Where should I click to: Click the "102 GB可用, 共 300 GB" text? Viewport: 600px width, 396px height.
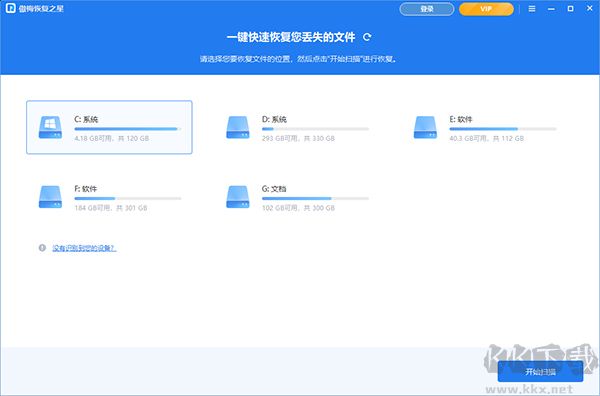click(x=298, y=208)
